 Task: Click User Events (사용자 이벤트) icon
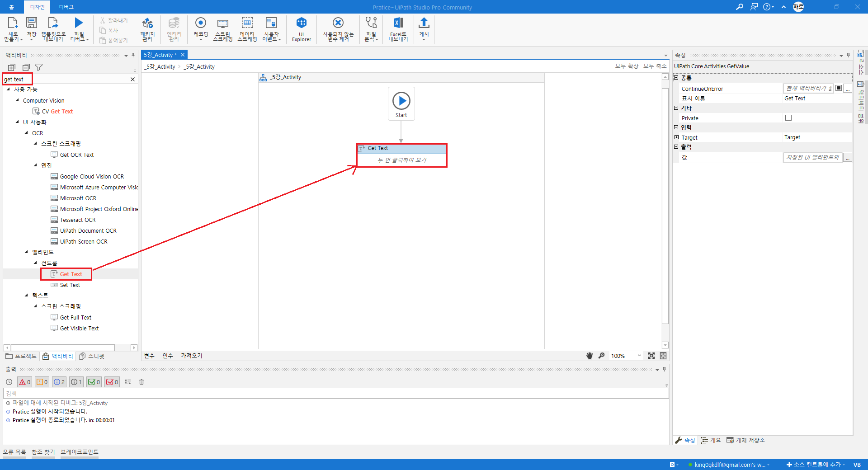(271, 23)
